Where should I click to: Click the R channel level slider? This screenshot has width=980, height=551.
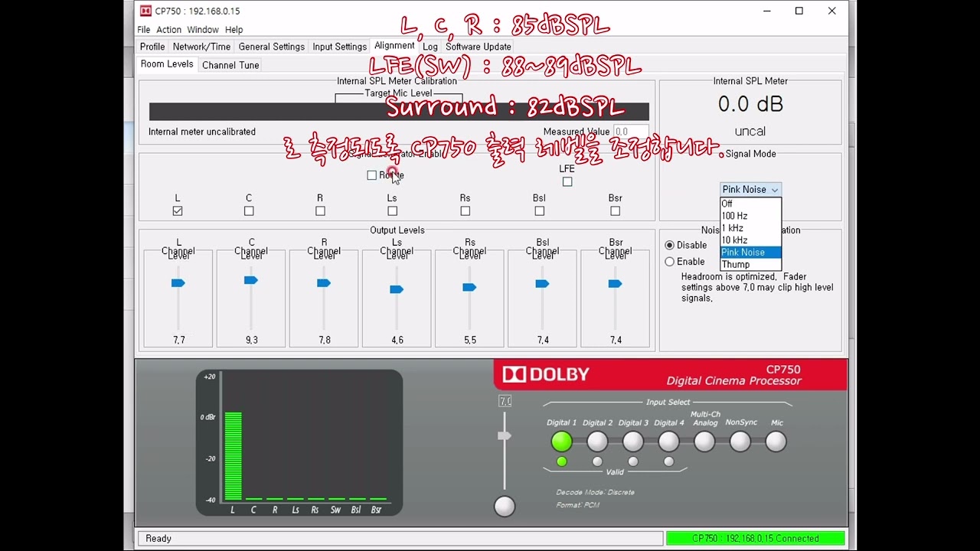coord(324,283)
